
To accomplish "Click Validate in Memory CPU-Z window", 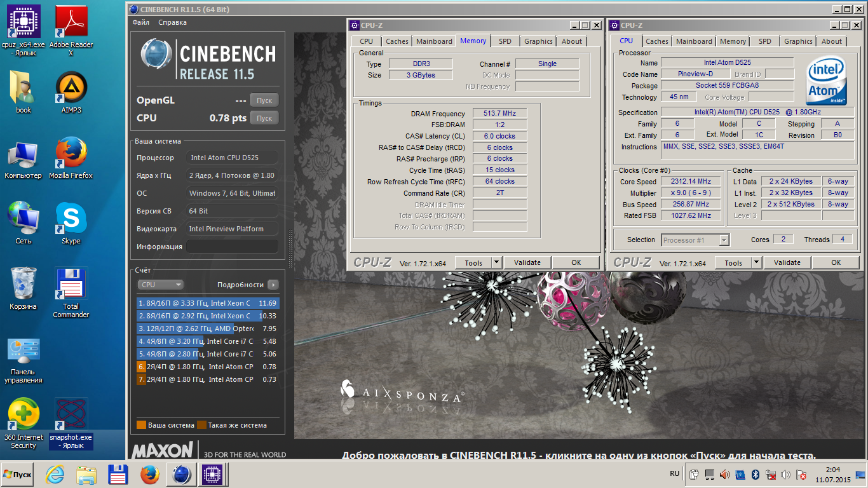I will pos(527,262).
